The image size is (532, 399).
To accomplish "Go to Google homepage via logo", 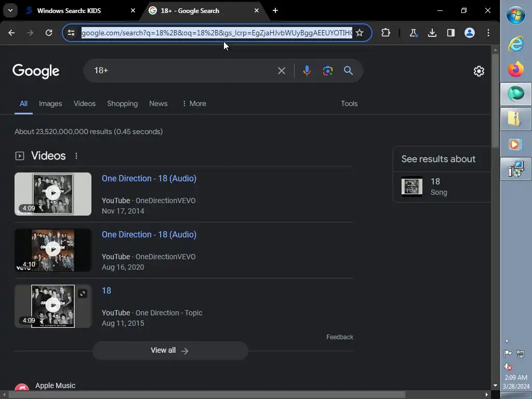I will pos(36,71).
